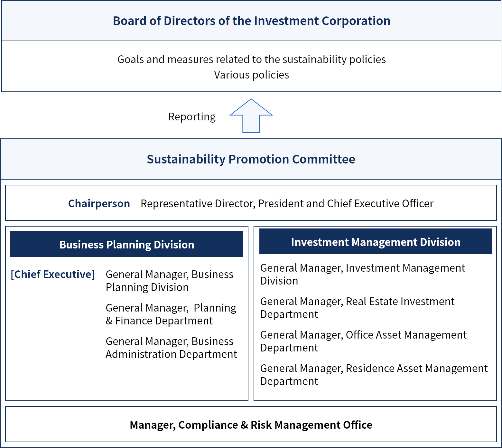Select General Manager, Planning & Finance Department
Viewport: 502px width, 448px height.
click(171, 314)
